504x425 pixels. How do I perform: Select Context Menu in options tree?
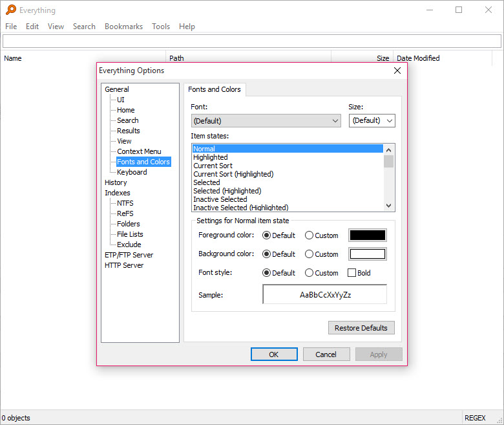coord(139,151)
